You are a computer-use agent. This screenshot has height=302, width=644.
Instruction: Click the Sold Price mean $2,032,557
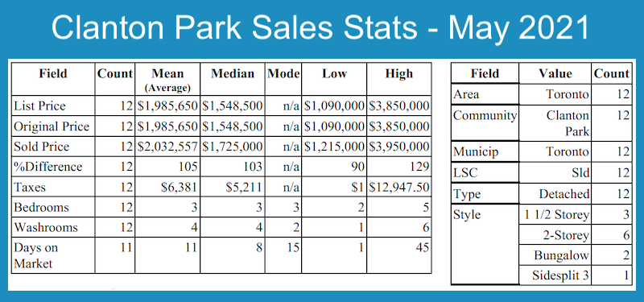pos(167,147)
